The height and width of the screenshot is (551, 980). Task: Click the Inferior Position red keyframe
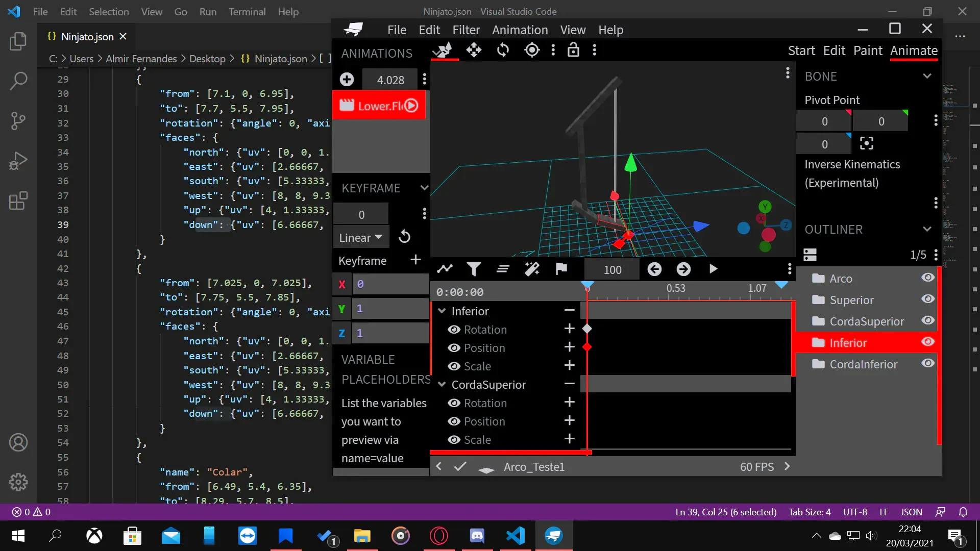coord(587,347)
